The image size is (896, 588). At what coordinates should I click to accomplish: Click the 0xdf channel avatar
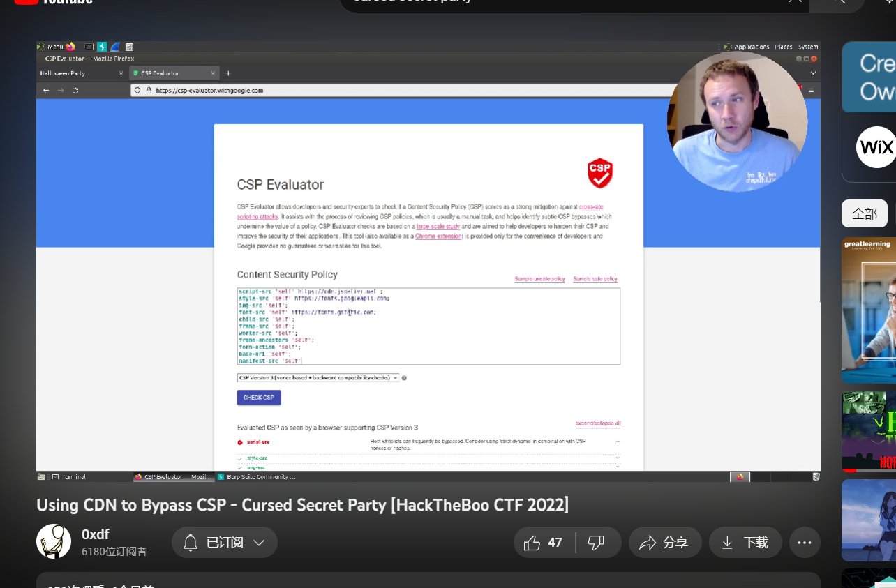(x=54, y=541)
